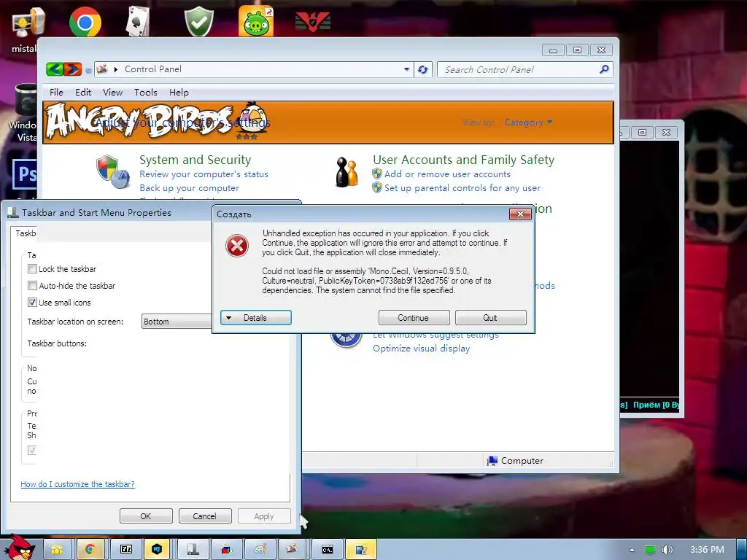Open the Bad Piggies desktop icon
This screenshot has height=560, width=747.
(x=256, y=21)
